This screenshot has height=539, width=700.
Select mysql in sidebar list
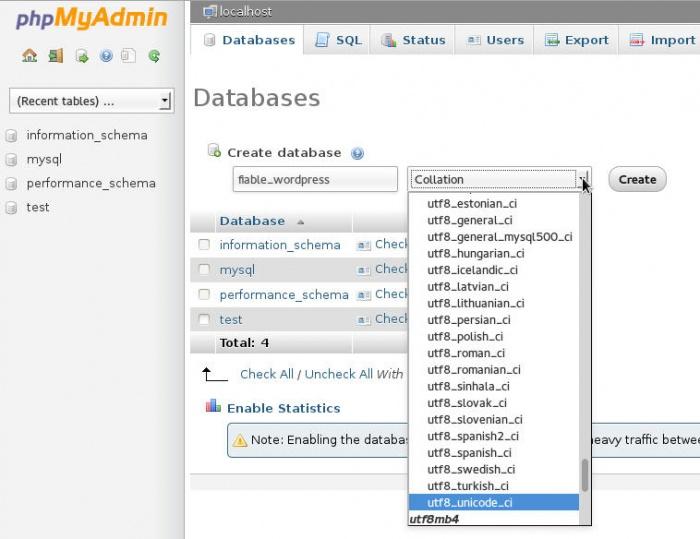click(44, 159)
